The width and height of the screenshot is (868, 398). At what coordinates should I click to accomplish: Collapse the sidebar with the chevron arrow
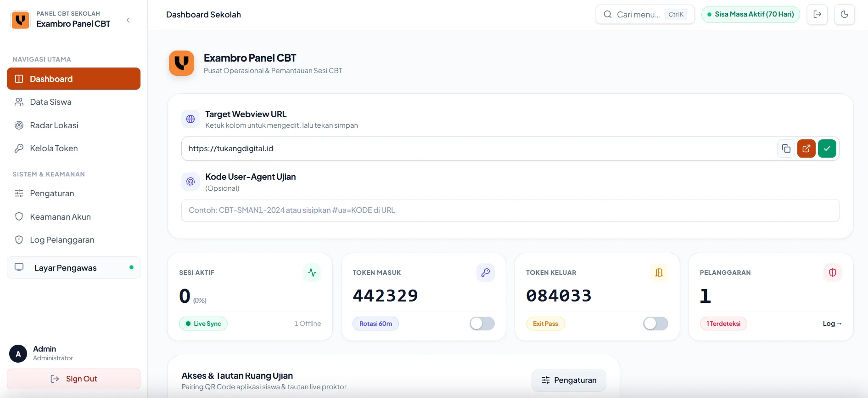(x=128, y=20)
